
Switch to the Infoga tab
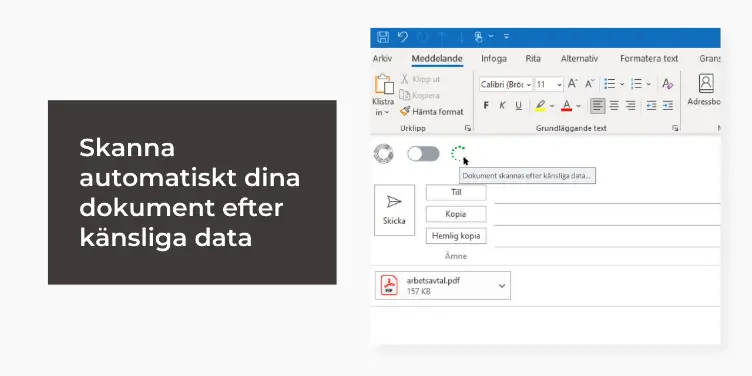click(x=494, y=59)
